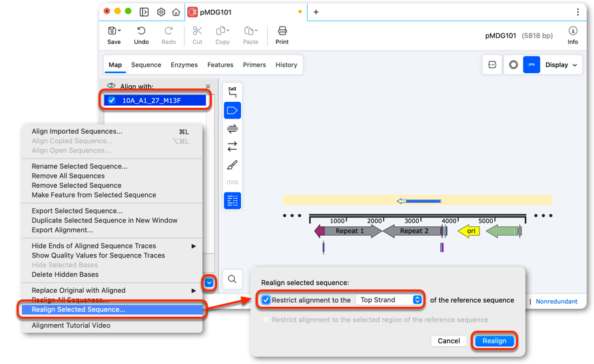
Task: Open settings gear icon
Action: tap(161, 12)
